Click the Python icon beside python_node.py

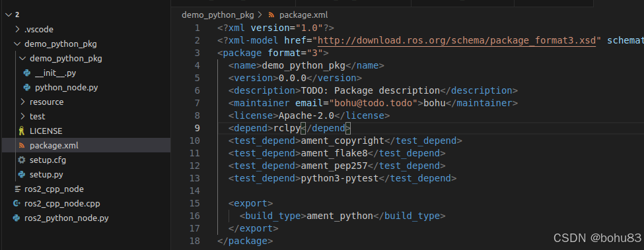click(27, 87)
